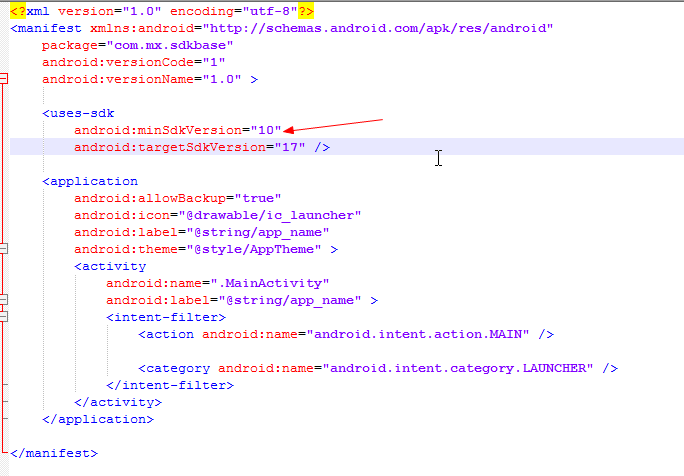Image resolution: width=684 pixels, height=476 pixels.
Task: Click the encoding="utf-8" attribute text
Action: 233,11
